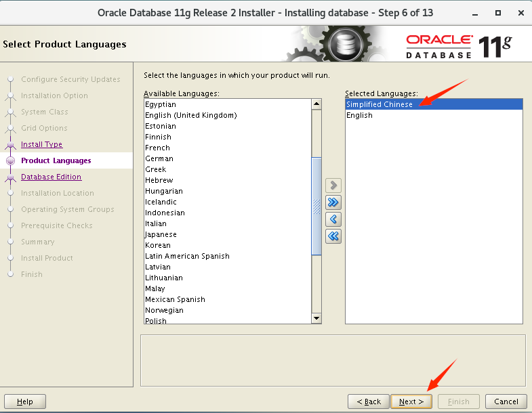This screenshot has width=532, height=413.
Task: Select Mexican Spanish in Available Languages
Action: [228, 299]
